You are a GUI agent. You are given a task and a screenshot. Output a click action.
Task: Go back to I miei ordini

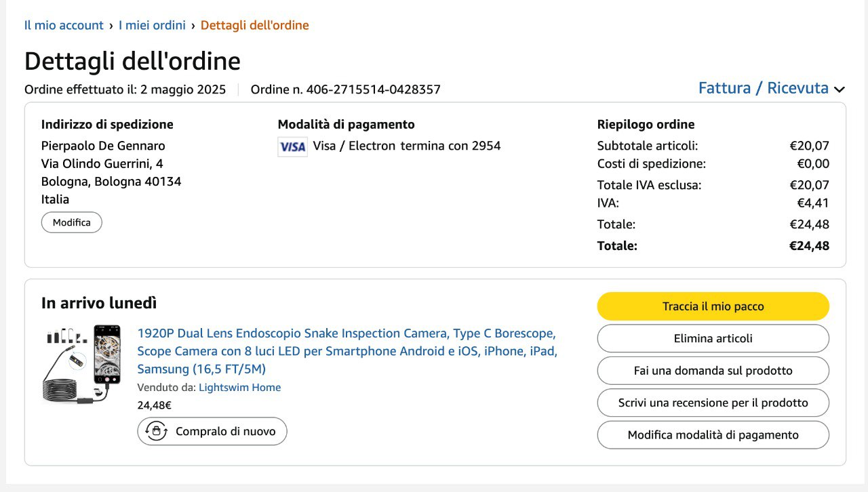[152, 25]
